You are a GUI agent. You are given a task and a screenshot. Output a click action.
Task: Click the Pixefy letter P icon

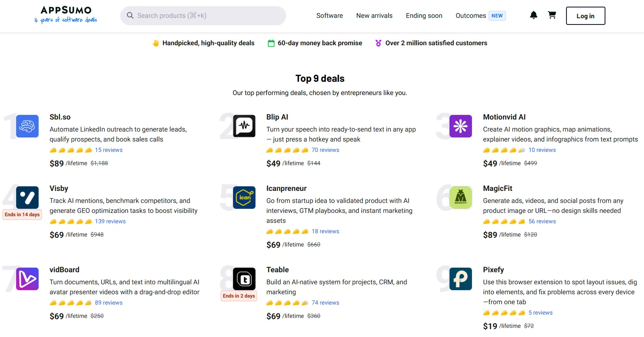[460, 279]
